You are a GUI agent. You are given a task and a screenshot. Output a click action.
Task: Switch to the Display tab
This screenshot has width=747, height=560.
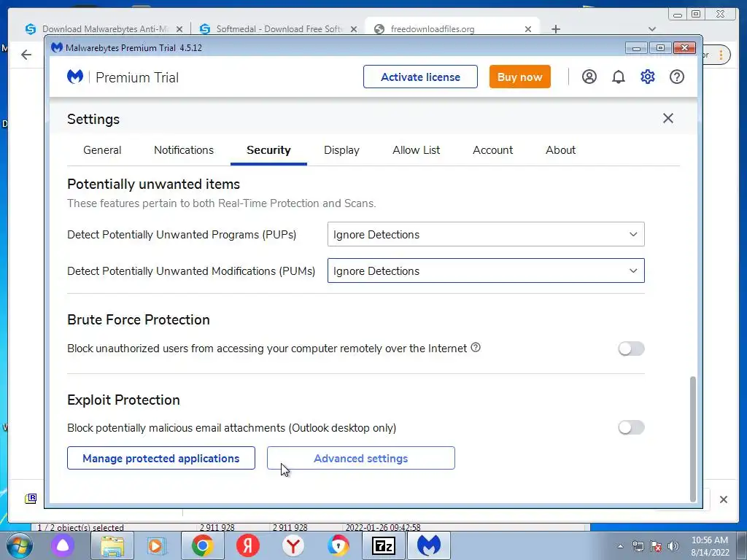point(341,150)
